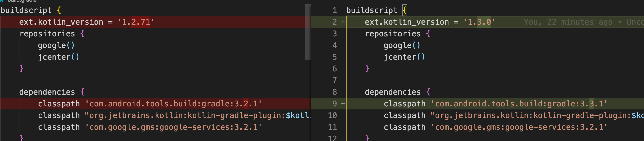Click 'google-services:3.2.1' string in left pane
Image resolution: width=644 pixels, height=141 pixels.
(174, 127)
